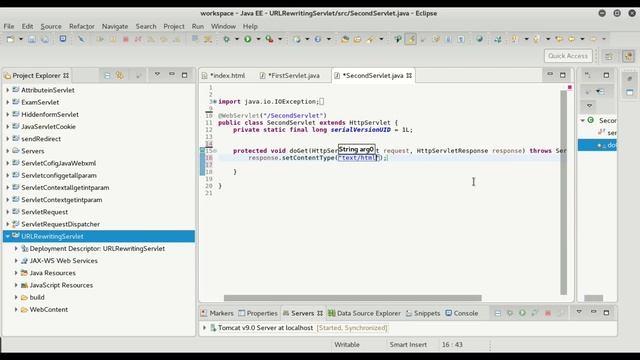Screen dimensions: 640x360
Task: Collapse the doGet method fold marker
Action: [215, 151]
